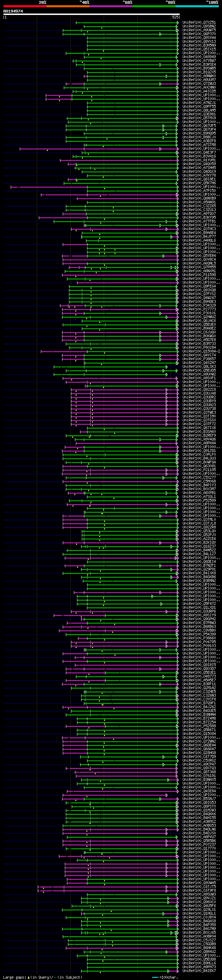Open hit UniRef100_Q8VX13
Screen dimensions: 222x980
(x=199, y=42)
